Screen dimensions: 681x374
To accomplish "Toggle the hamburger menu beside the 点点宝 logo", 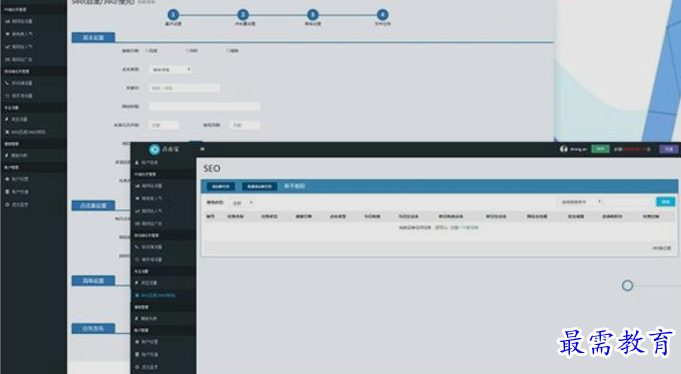I will click(202, 149).
